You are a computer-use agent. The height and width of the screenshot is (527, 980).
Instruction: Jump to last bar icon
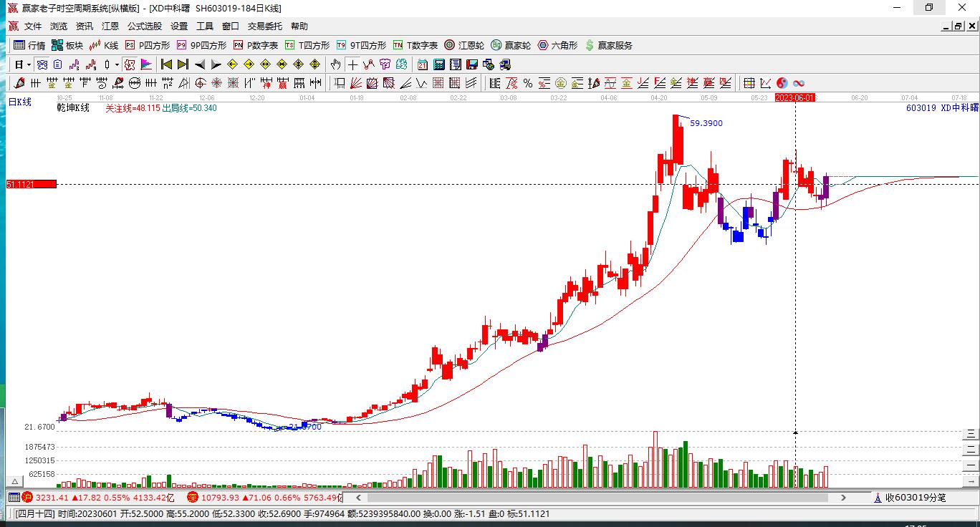pos(183,64)
